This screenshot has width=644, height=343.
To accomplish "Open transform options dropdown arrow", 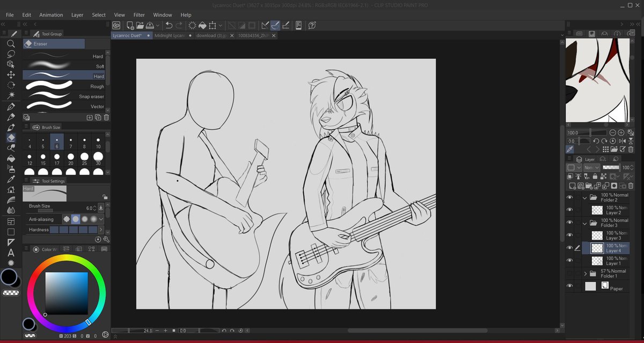I will click(x=220, y=25).
